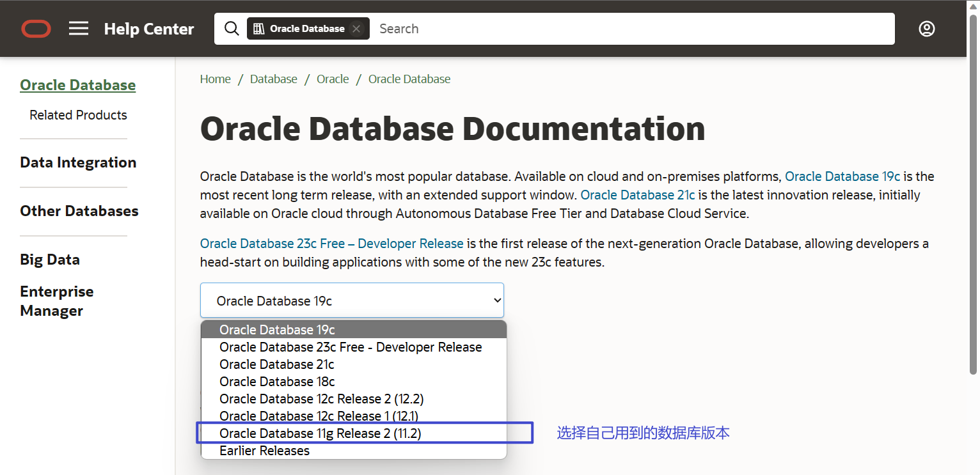Choose Oracle Database 12c Release 1 (12.1) option
The height and width of the screenshot is (475, 980).
click(x=354, y=416)
